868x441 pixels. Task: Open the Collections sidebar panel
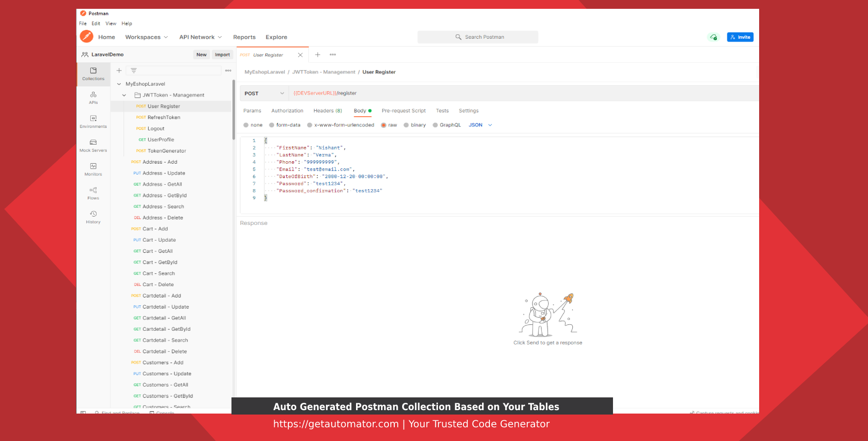pos(93,74)
